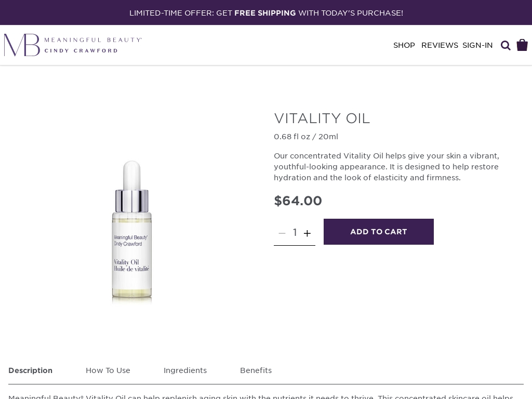Select the Description tab
Viewport: 532px width, 399px height.
click(30, 370)
